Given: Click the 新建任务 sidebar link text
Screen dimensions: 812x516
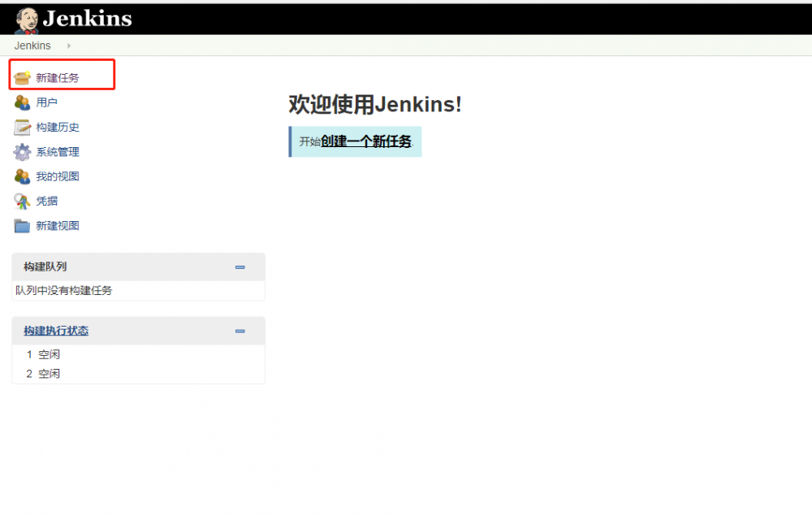Looking at the screenshot, I should pyautogui.click(x=55, y=77).
